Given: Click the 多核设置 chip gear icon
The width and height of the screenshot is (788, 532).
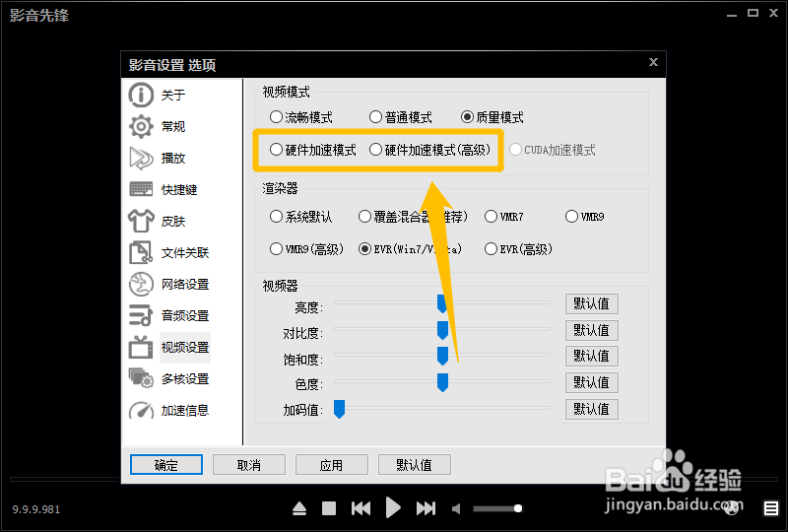Looking at the screenshot, I should click(x=141, y=378).
